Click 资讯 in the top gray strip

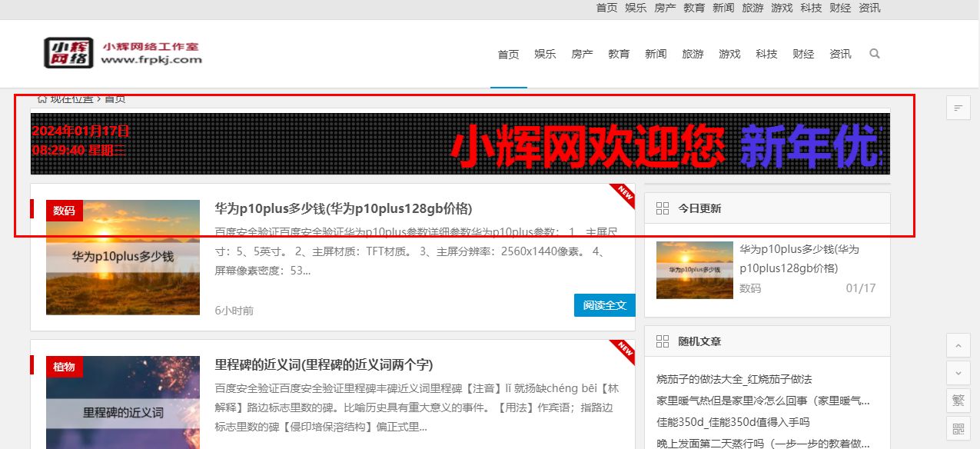pyautogui.click(x=869, y=8)
